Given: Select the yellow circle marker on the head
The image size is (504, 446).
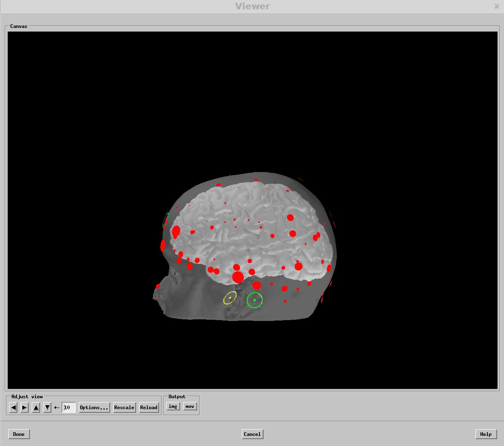Looking at the screenshot, I should pos(230,298).
